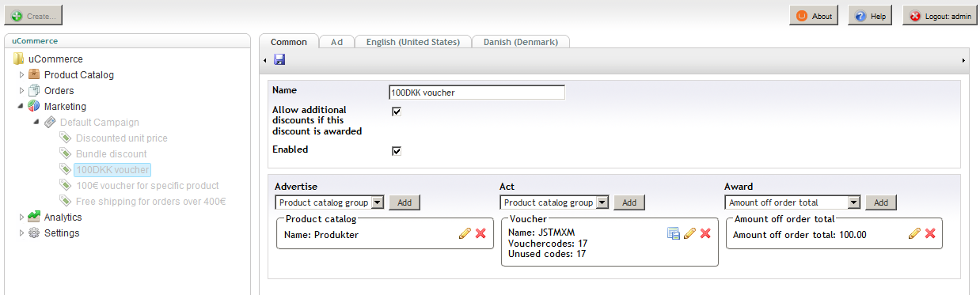
Task: Click 'Amount off order total: 100.00' text
Action: point(800,234)
